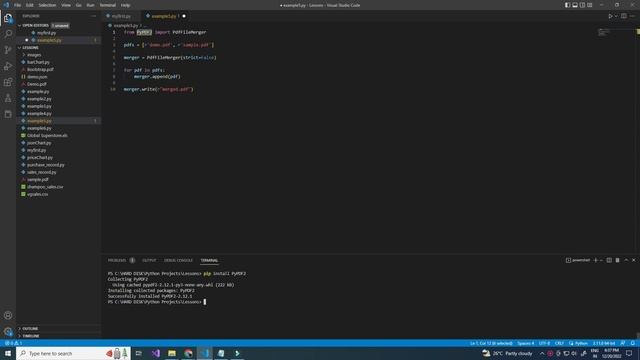Click the Windows Start button
640x360 pixels.
point(8,353)
